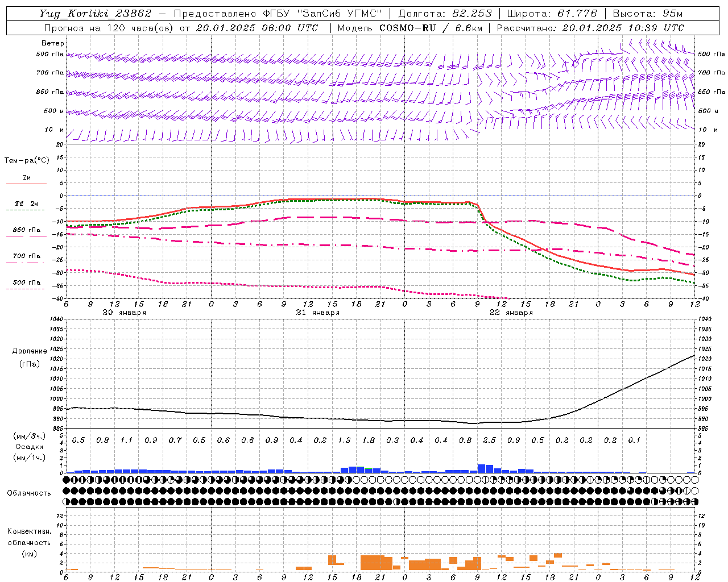Image resolution: width=728 pixels, height=582 pixels.
Task: Click the "20 января" date label
Action: tap(124, 313)
